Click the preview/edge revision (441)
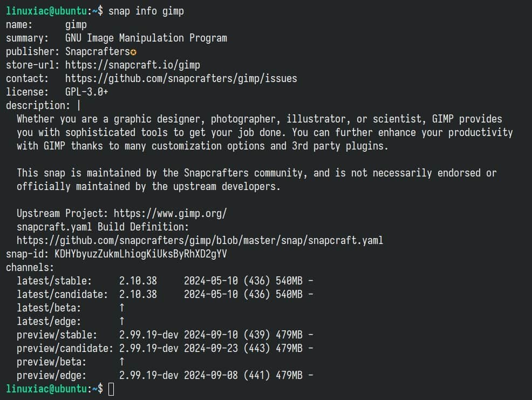The height and width of the screenshot is (400, 532). click(x=257, y=375)
